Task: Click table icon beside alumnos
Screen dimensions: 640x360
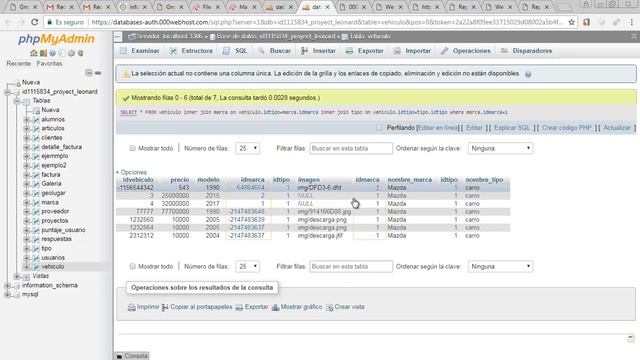Action: point(36,120)
